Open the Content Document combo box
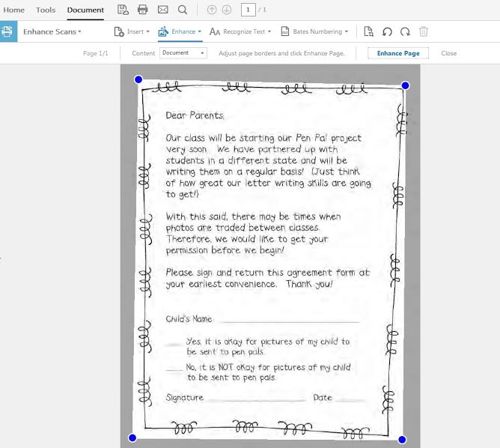This screenshot has height=448, width=500. [x=183, y=53]
